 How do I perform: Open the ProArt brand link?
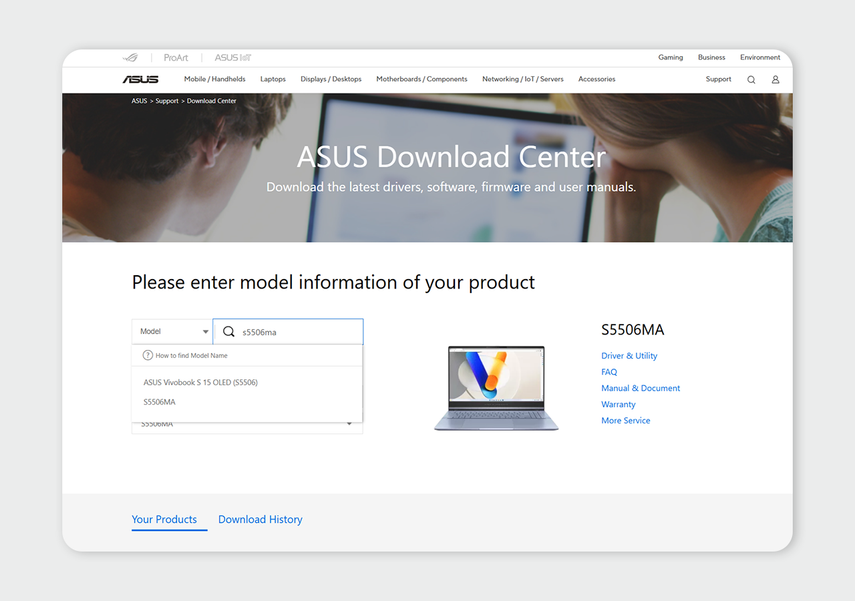pos(176,58)
